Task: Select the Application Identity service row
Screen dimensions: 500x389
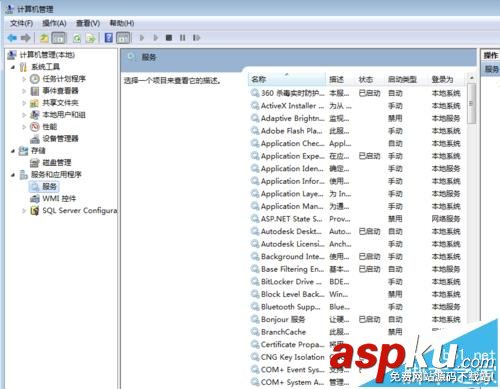Action: tap(357, 169)
